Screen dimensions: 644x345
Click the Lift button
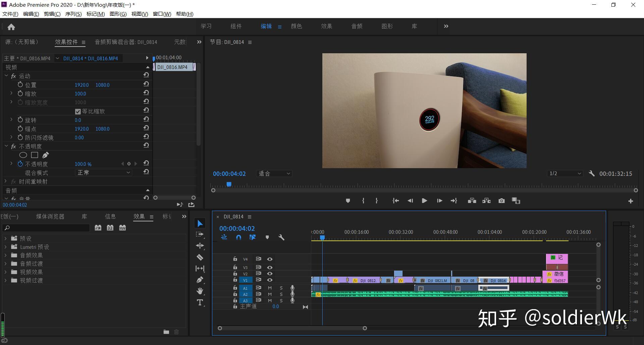coord(472,201)
